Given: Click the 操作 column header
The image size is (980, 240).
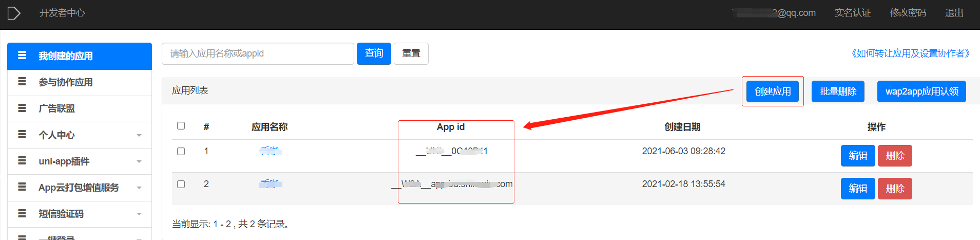Looking at the screenshot, I should pyautogui.click(x=876, y=127).
